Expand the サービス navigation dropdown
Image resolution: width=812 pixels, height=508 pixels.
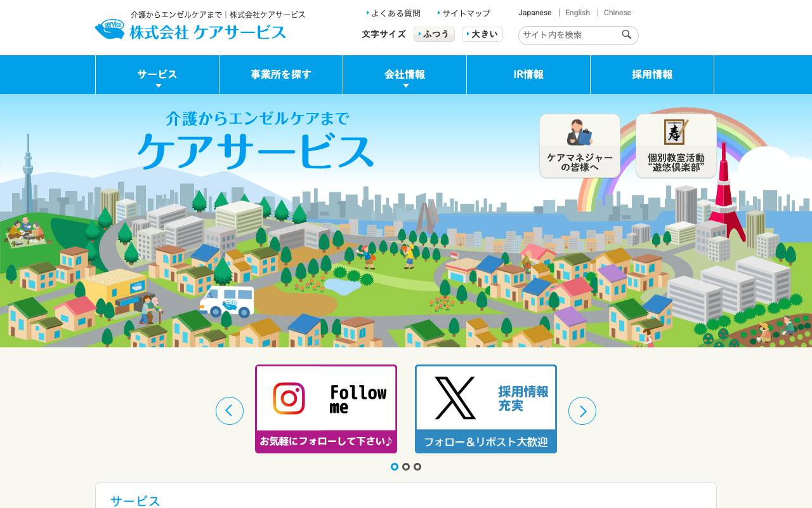pos(157,74)
